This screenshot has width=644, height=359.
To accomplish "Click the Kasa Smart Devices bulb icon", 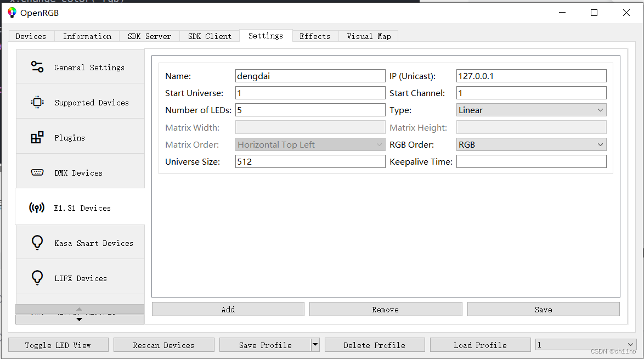I will [37, 243].
